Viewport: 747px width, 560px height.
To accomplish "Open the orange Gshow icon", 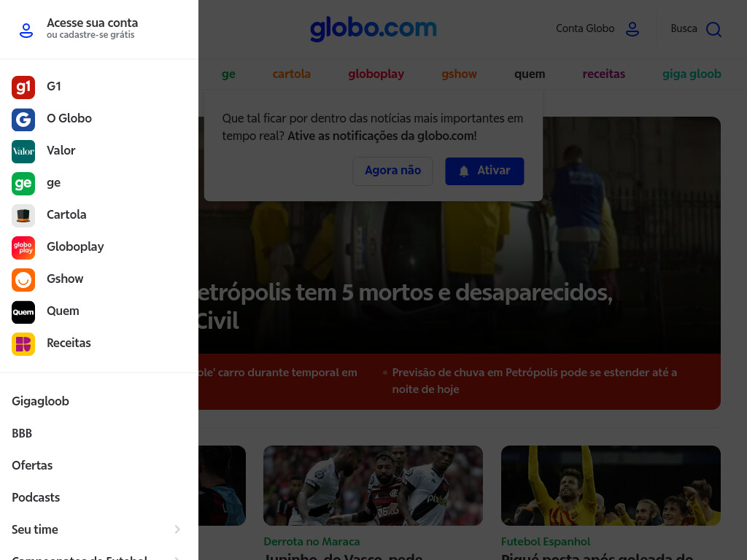I will pos(23,280).
